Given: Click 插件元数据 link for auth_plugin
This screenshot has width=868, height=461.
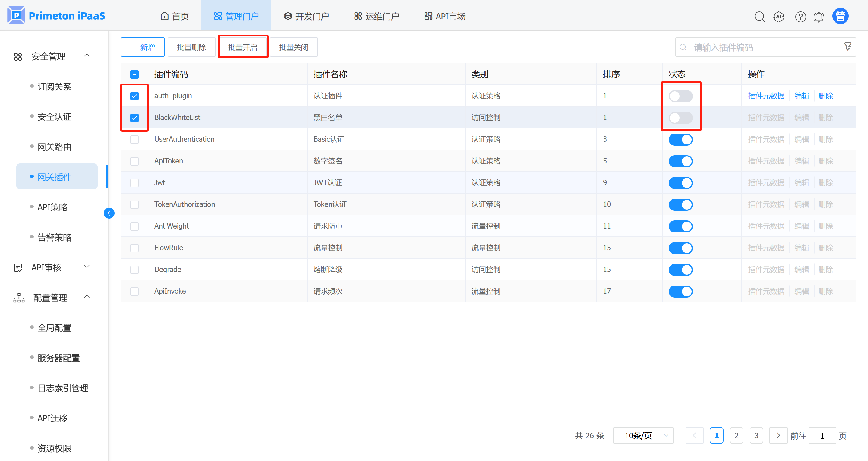Looking at the screenshot, I should [766, 96].
